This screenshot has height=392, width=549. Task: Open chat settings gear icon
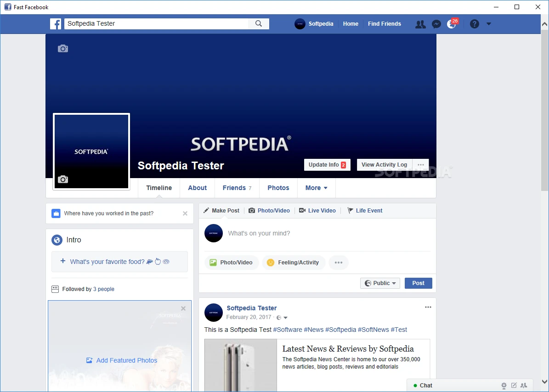(504, 386)
